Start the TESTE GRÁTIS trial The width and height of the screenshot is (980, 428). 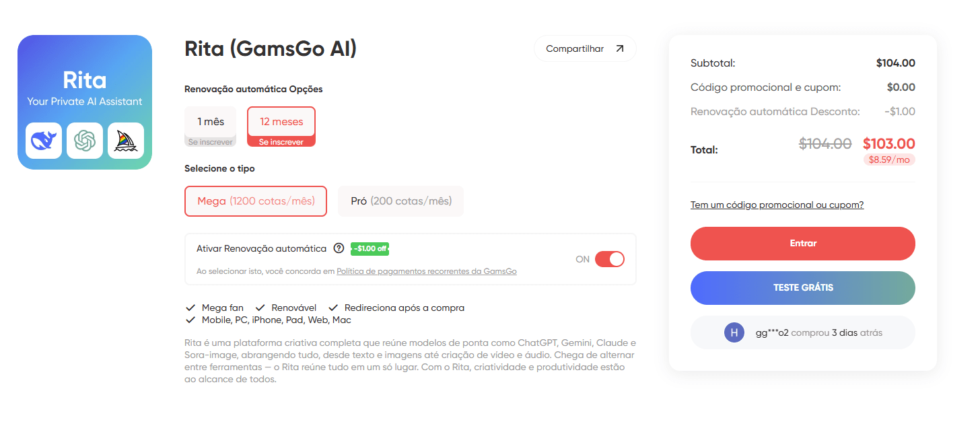pos(802,287)
